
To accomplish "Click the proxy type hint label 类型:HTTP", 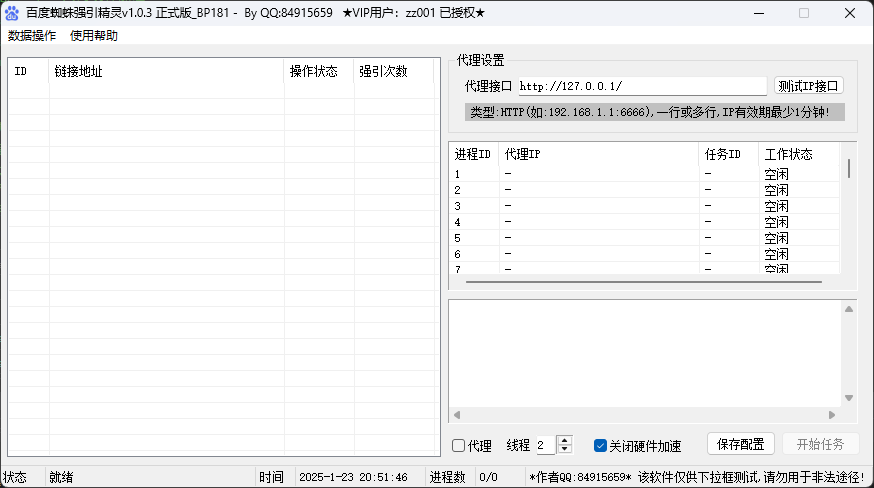I will tap(655, 112).
